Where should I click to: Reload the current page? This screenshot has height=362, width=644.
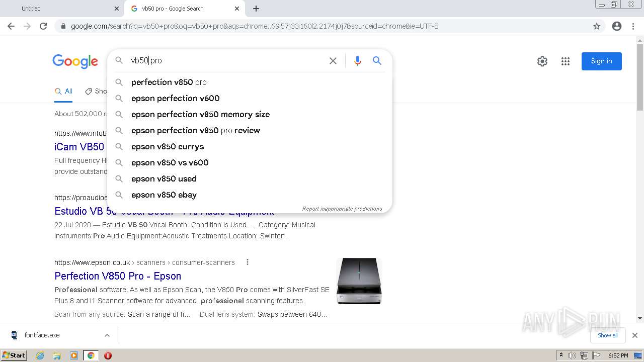[x=43, y=26]
